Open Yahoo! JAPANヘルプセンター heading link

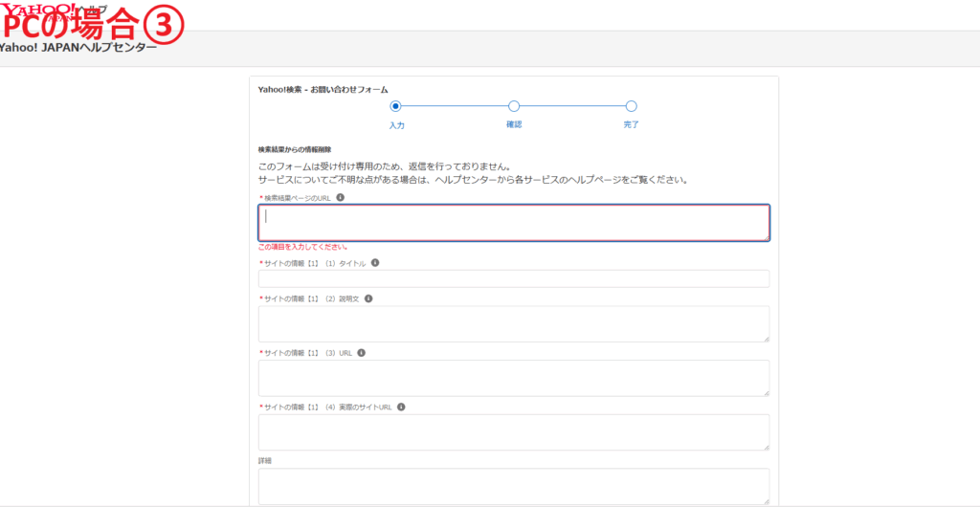(x=78, y=47)
